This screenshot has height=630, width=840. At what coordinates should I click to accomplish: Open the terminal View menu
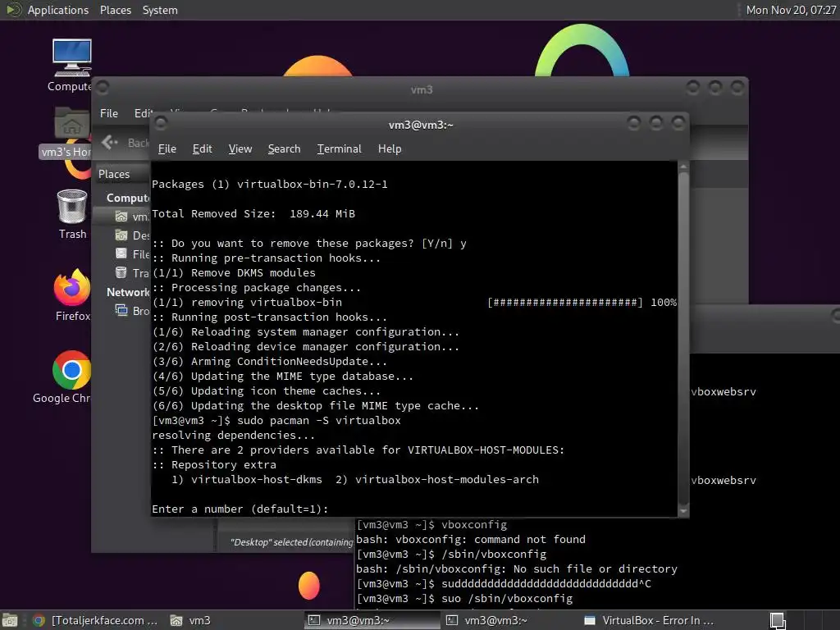pyautogui.click(x=240, y=148)
